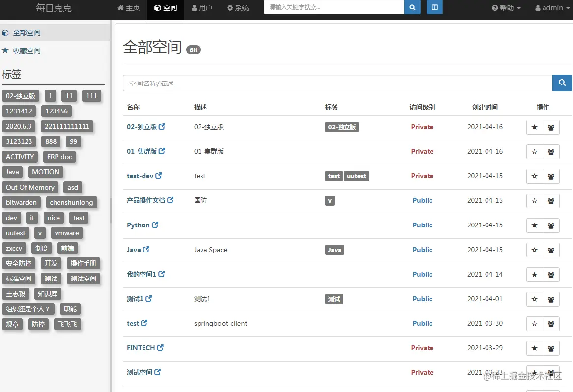The height and width of the screenshot is (392, 573).
Task: Click members icon for Python row
Action: click(551, 225)
